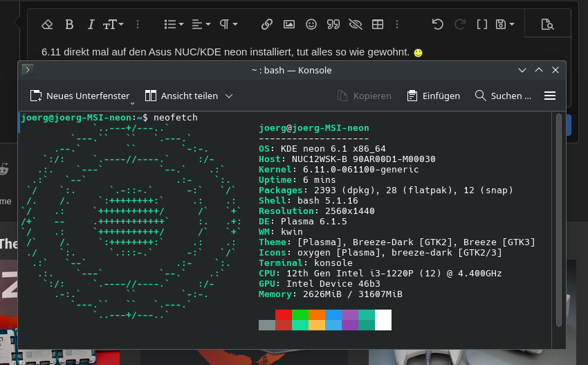The height and width of the screenshot is (365, 588).
Task: Redo edit in editor toolbar
Action: (x=460, y=25)
